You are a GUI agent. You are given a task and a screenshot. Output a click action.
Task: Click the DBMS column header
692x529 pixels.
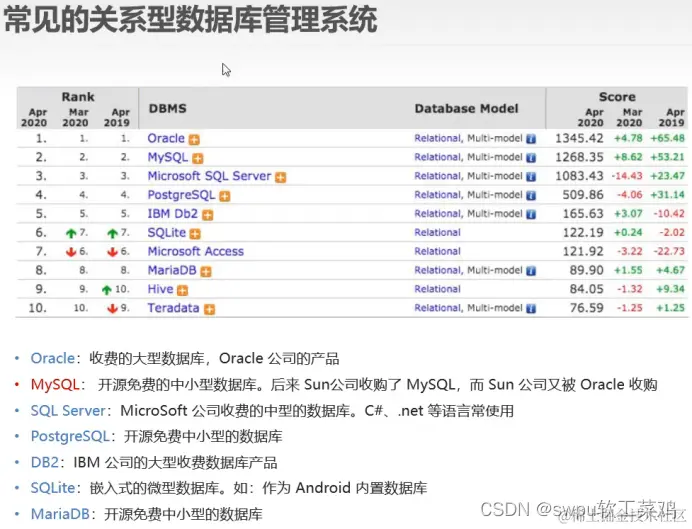(168, 109)
